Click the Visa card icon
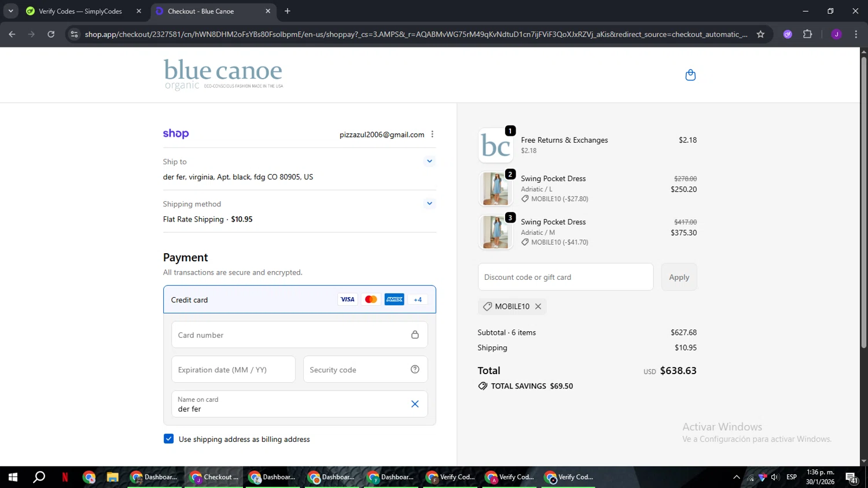868x488 pixels. (x=347, y=300)
